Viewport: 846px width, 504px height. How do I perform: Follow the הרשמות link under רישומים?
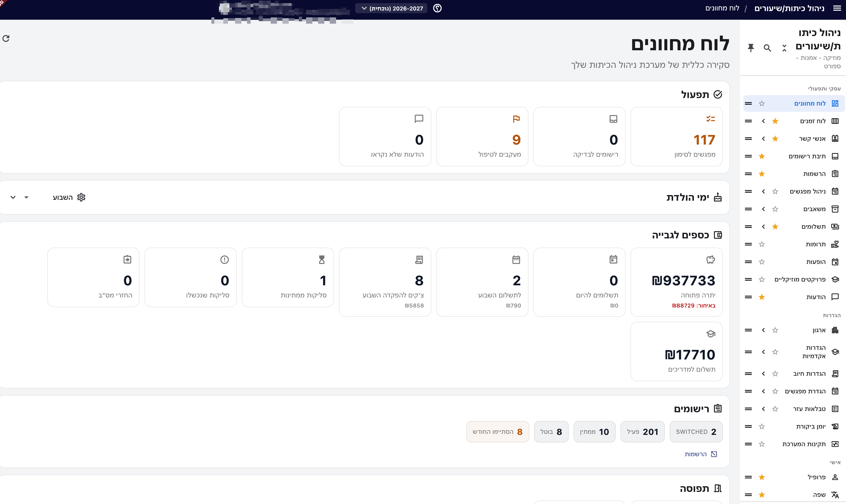click(x=701, y=454)
